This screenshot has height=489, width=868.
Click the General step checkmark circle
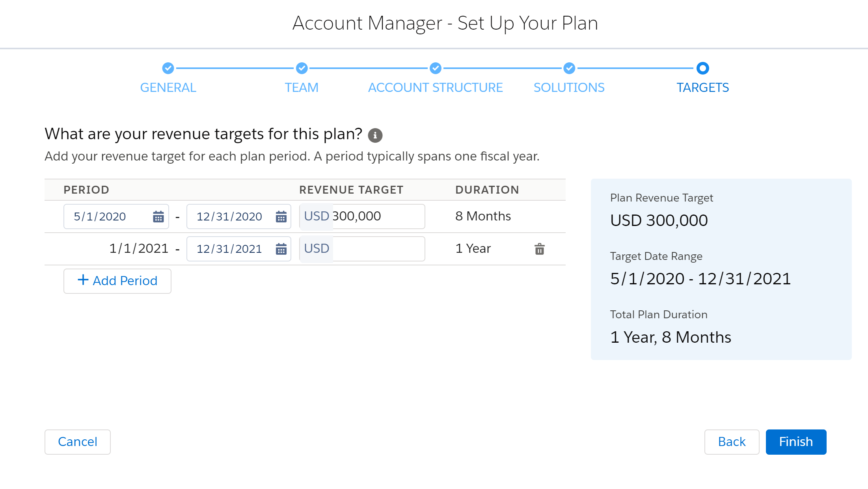168,68
